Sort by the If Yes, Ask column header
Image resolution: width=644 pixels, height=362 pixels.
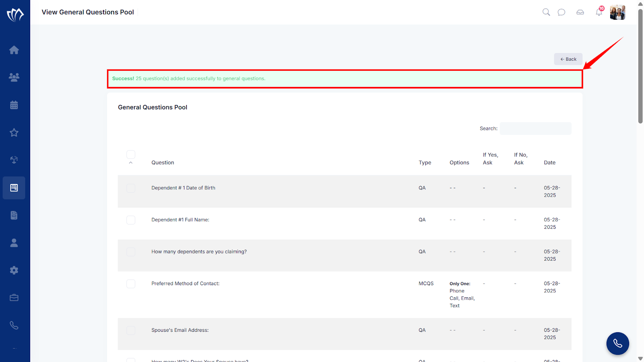[491, 159]
